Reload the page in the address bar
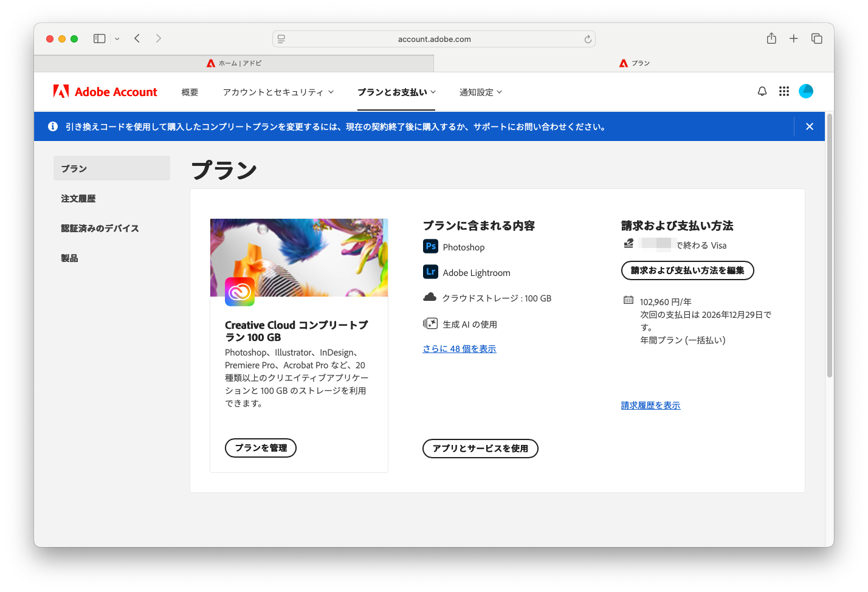 pyautogui.click(x=588, y=40)
